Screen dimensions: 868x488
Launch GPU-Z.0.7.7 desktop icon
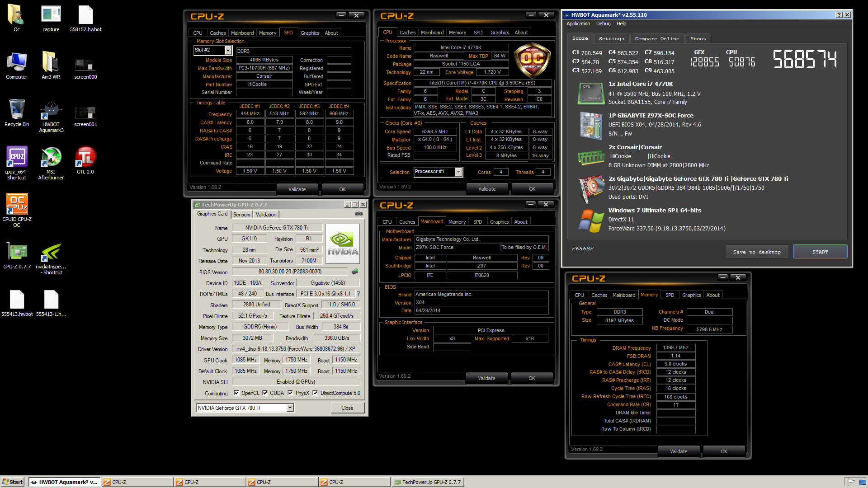pos(16,255)
